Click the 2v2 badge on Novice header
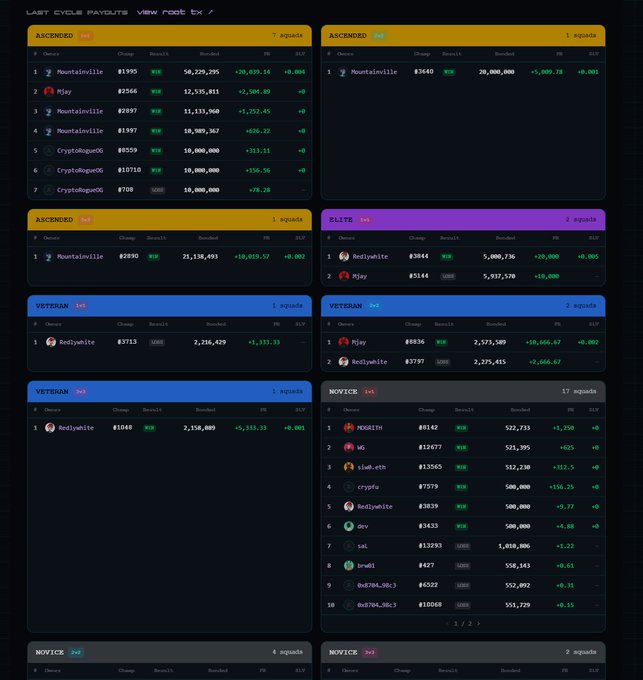This screenshot has height=680, width=643. [76, 652]
